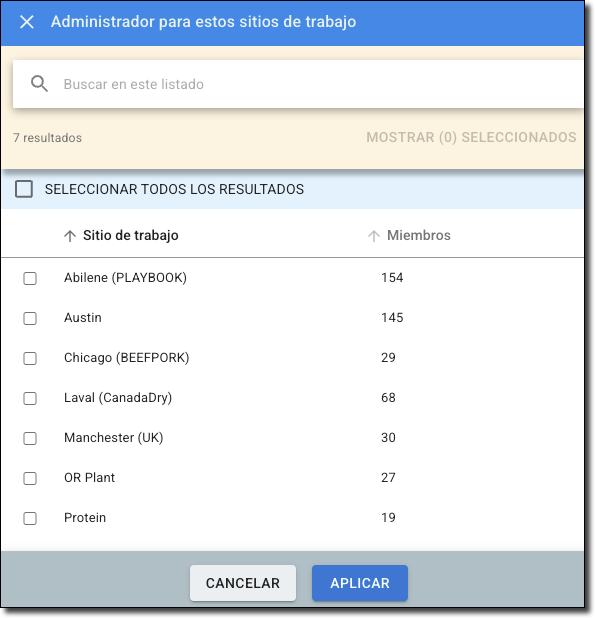
Task: Focus the Buscar en este listado field
Action: tap(298, 84)
